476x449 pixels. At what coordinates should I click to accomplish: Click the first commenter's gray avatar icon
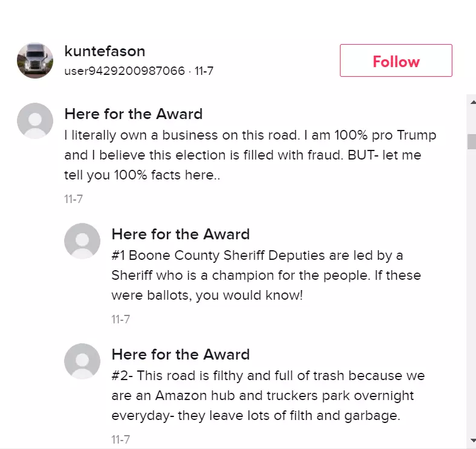pyautogui.click(x=35, y=121)
